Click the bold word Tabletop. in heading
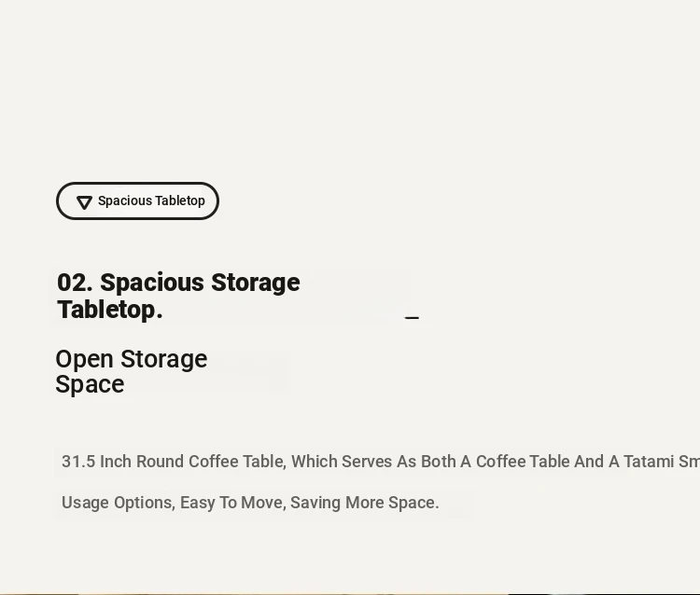 click(110, 310)
